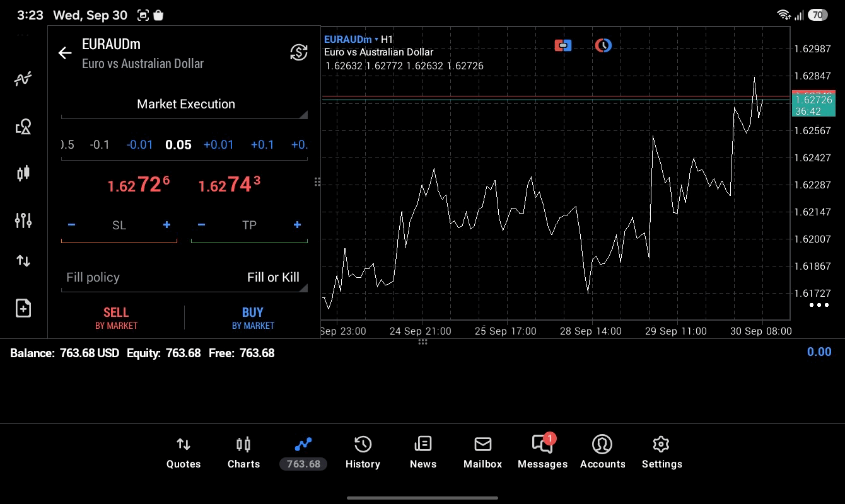Image resolution: width=845 pixels, height=504 pixels.
Task: Open the Mailbox tab
Action: click(483, 453)
